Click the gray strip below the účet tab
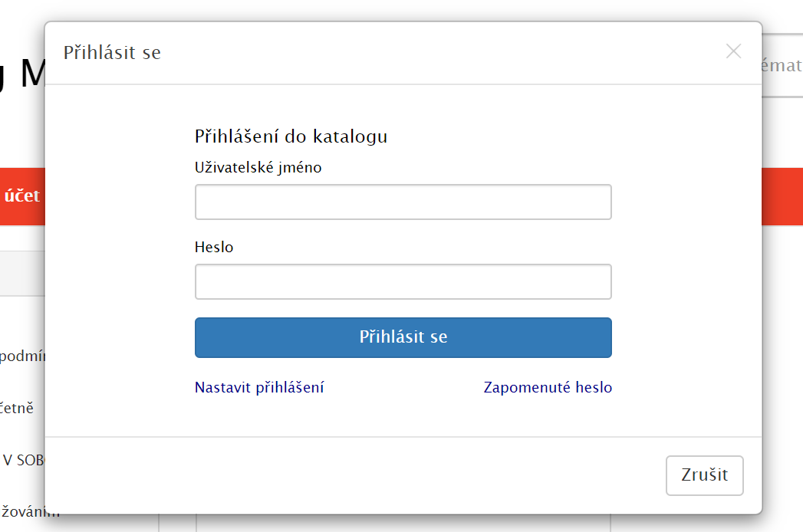The image size is (803, 532). click(x=22, y=274)
